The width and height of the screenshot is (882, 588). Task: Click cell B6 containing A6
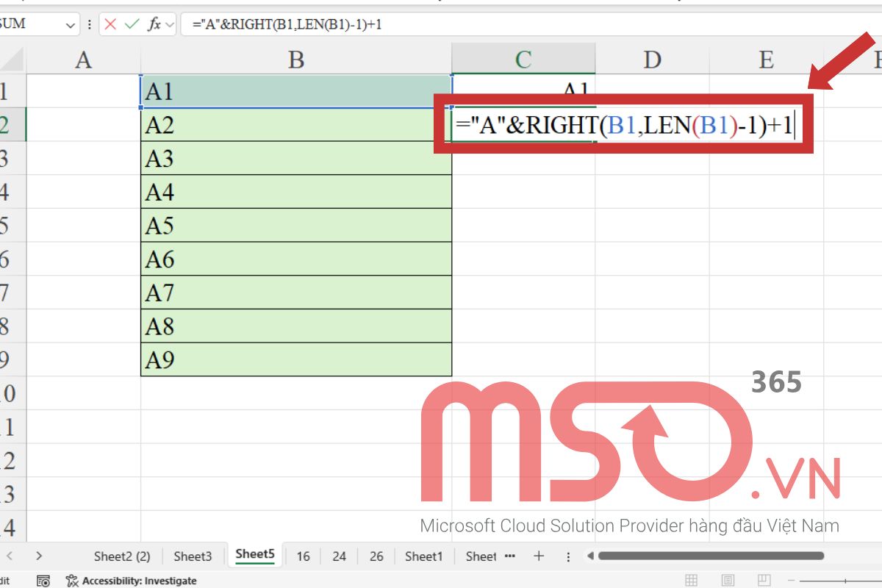[x=296, y=259]
